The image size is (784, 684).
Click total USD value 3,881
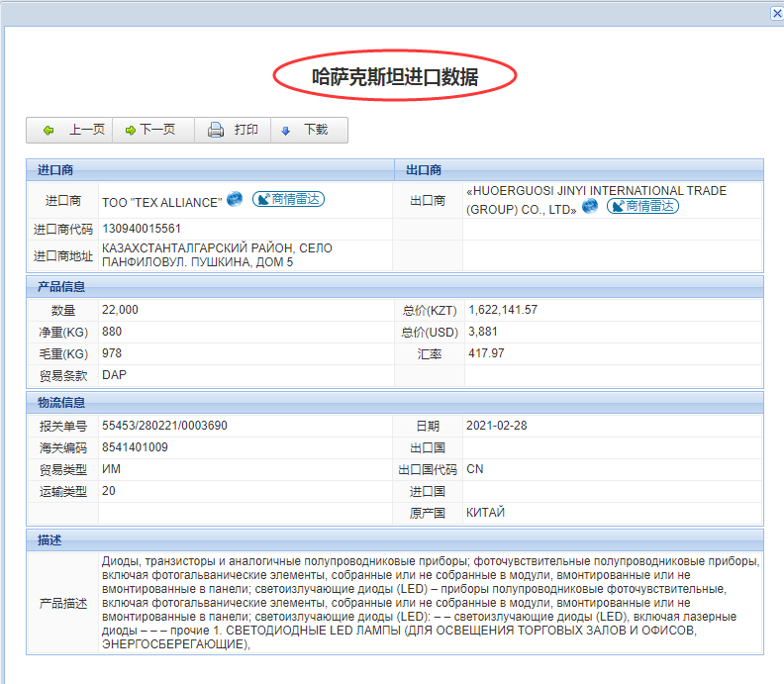pos(483,332)
